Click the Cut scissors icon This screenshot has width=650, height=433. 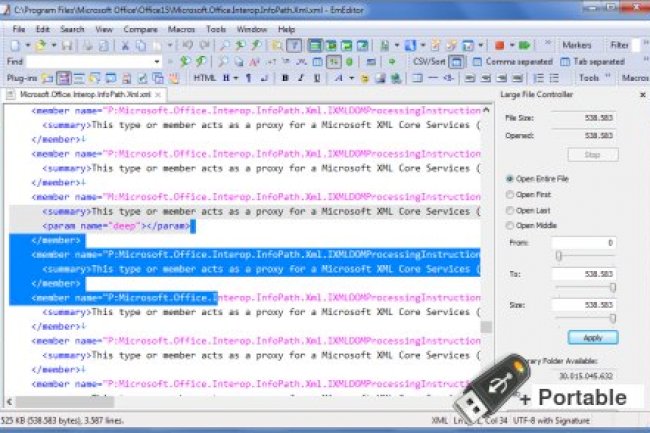tap(127, 46)
